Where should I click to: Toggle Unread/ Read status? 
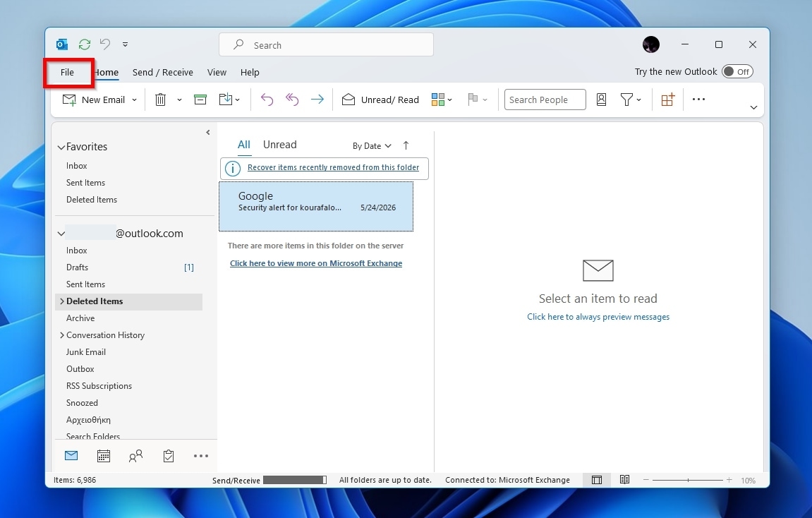(x=380, y=100)
